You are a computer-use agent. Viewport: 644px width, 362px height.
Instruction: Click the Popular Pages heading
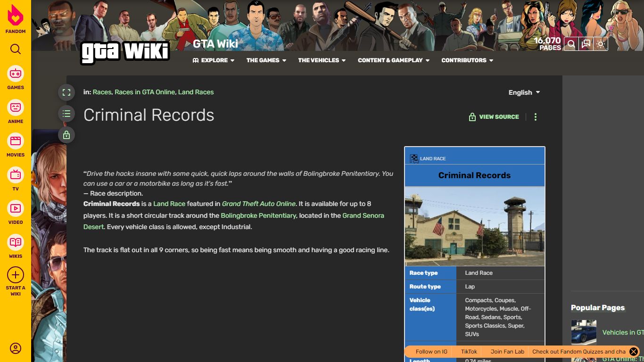click(598, 308)
